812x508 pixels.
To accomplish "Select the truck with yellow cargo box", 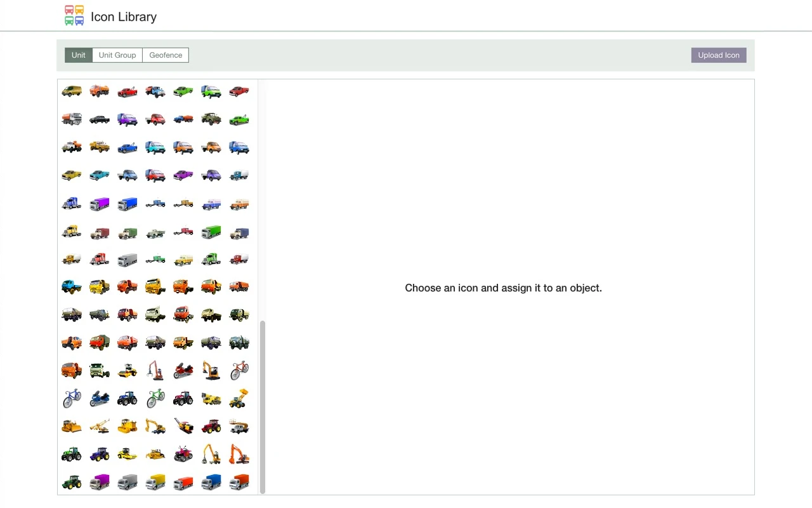I will pos(155,482).
